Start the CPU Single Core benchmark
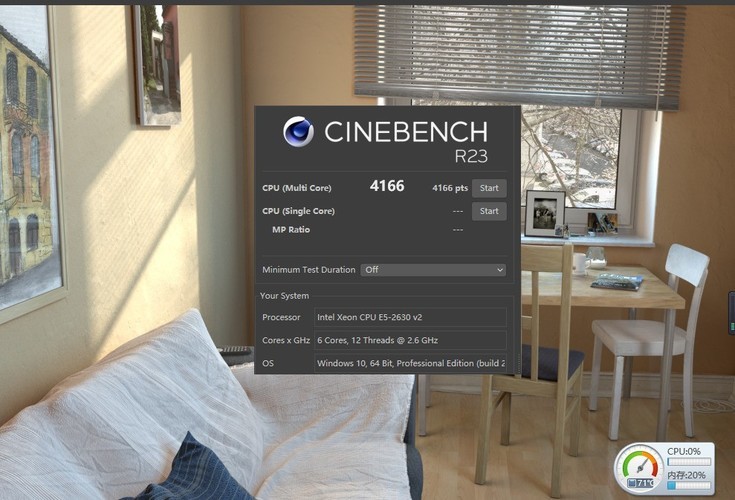Screen dimensions: 735x500 (489, 211)
